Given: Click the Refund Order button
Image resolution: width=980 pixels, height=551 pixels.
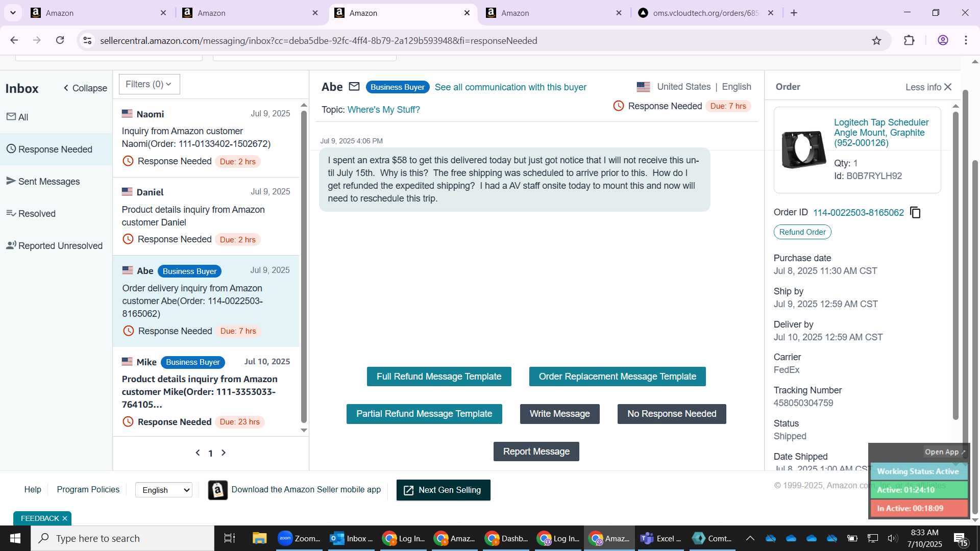Looking at the screenshot, I should [802, 232].
